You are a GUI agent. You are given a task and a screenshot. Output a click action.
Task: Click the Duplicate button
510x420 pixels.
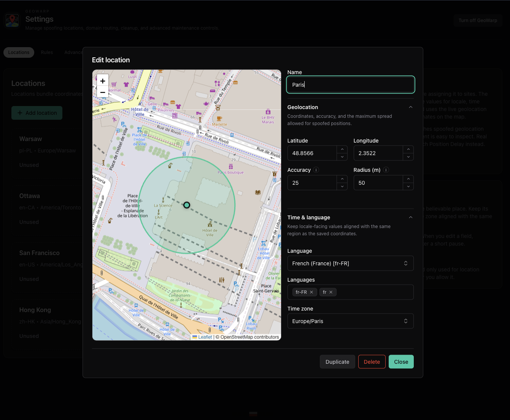[x=337, y=361]
